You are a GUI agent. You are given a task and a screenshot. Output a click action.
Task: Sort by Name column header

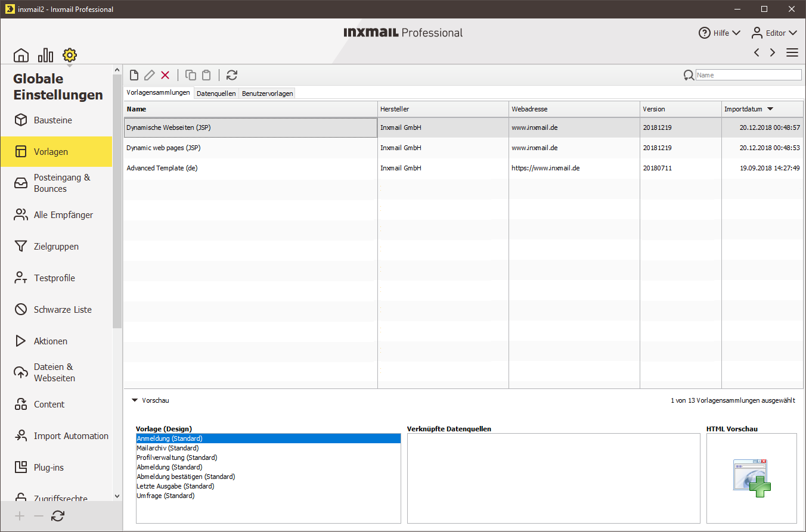click(251, 109)
